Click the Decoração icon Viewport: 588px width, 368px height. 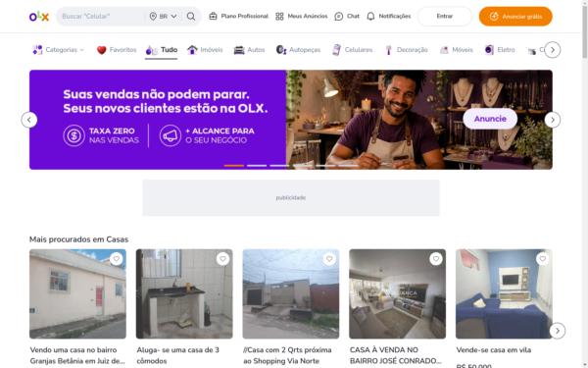point(388,50)
